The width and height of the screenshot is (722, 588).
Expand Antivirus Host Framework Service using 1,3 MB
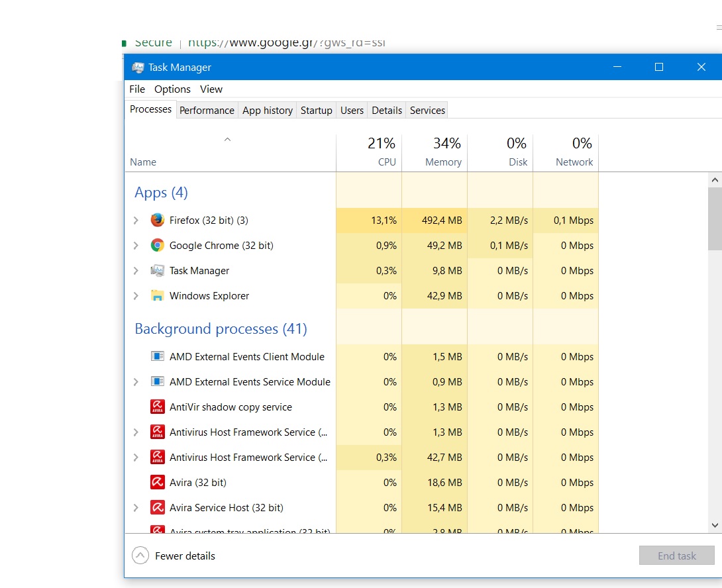[136, 432]
